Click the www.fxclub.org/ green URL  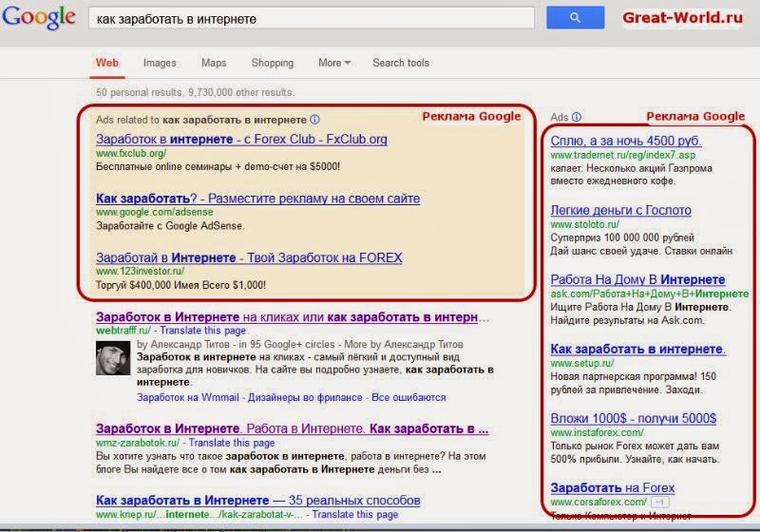point(131,153)
